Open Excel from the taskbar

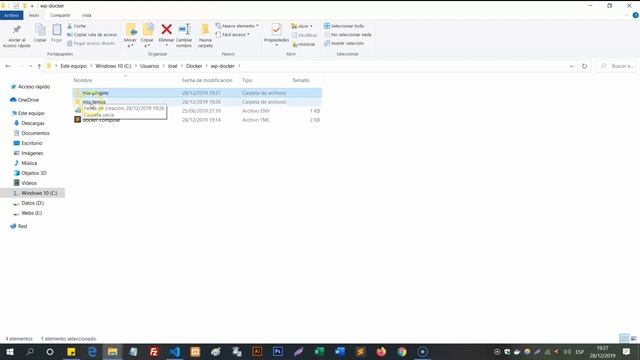click(319, 351)
